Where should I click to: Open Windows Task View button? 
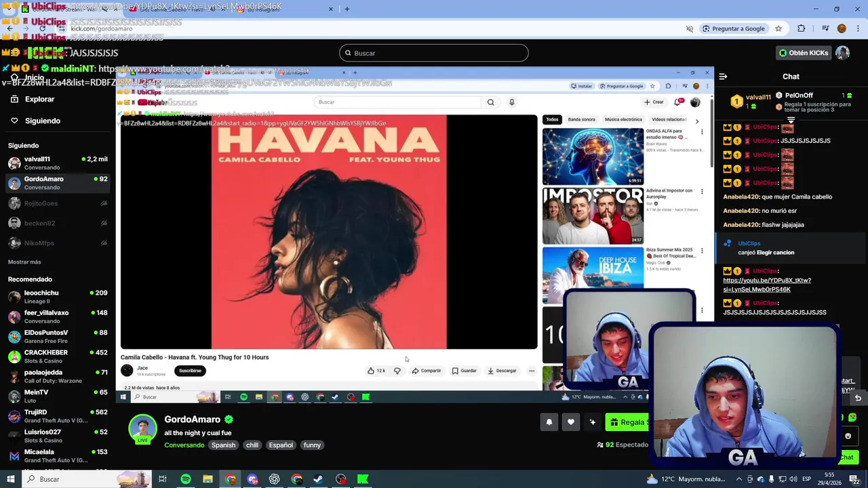163,479
